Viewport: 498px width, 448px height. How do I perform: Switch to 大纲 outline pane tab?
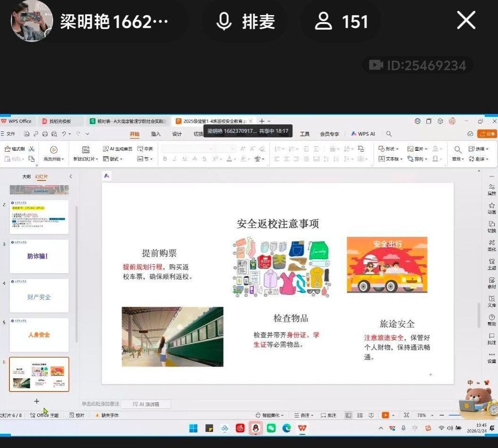point(26,177)
